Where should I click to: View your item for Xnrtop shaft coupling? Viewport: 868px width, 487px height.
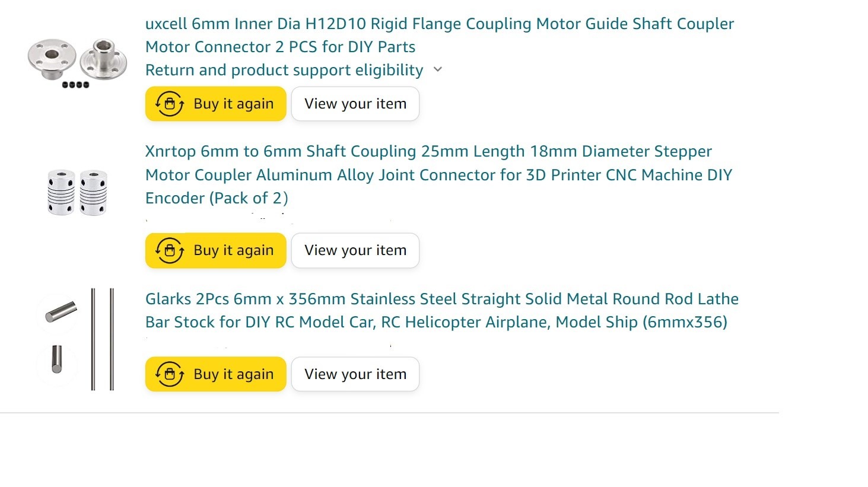355,250
